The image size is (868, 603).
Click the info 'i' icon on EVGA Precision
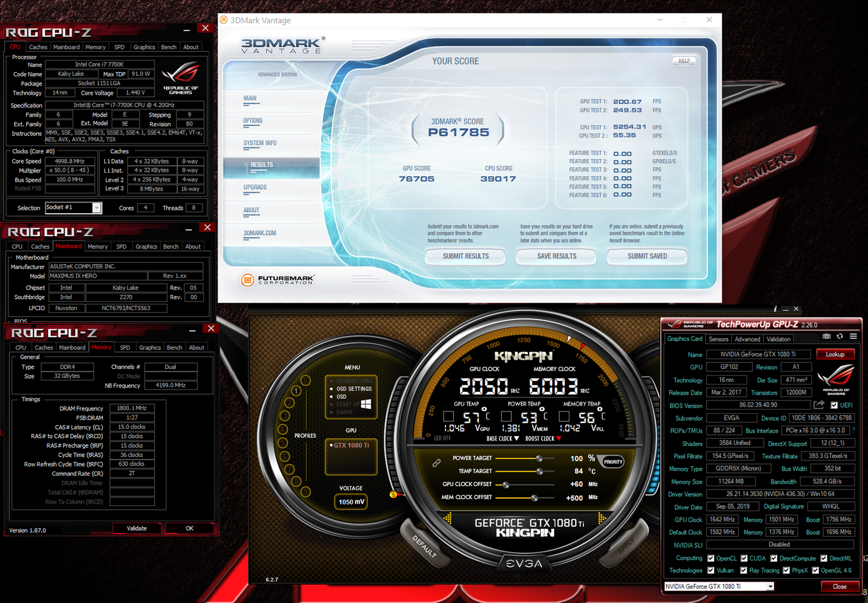[775, 309]
